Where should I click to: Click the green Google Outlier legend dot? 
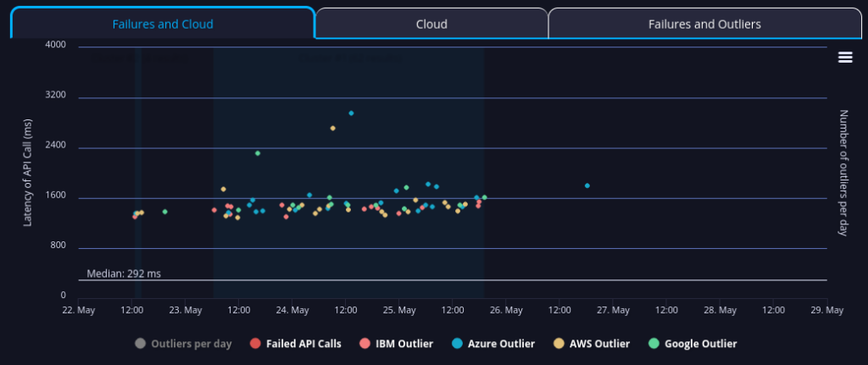(x=654, y=344)
